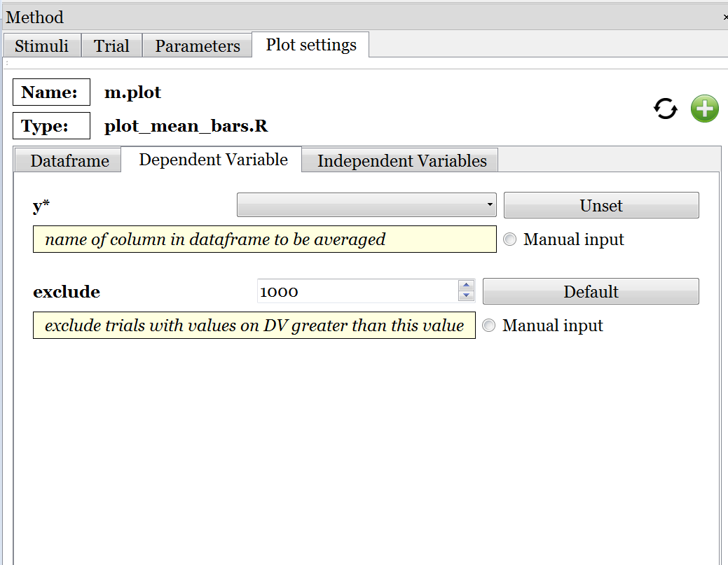Viewport: 728px width, 565px height.
Task: Close the Method panel
Action: pos(724,18)
